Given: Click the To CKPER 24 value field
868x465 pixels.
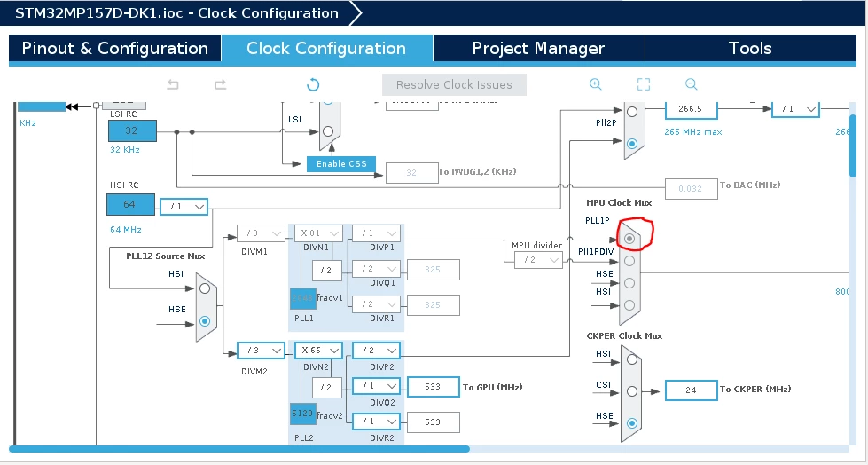Looking at the screenshot, I should click(x=691, y=390).
